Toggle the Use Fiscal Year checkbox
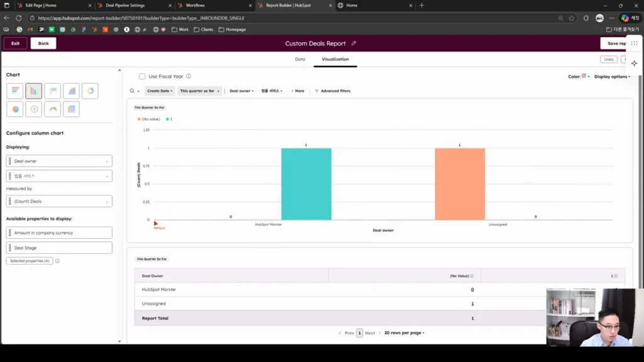Screen dimensions: 644x362 pyautogui.click(x=142, y=76)
